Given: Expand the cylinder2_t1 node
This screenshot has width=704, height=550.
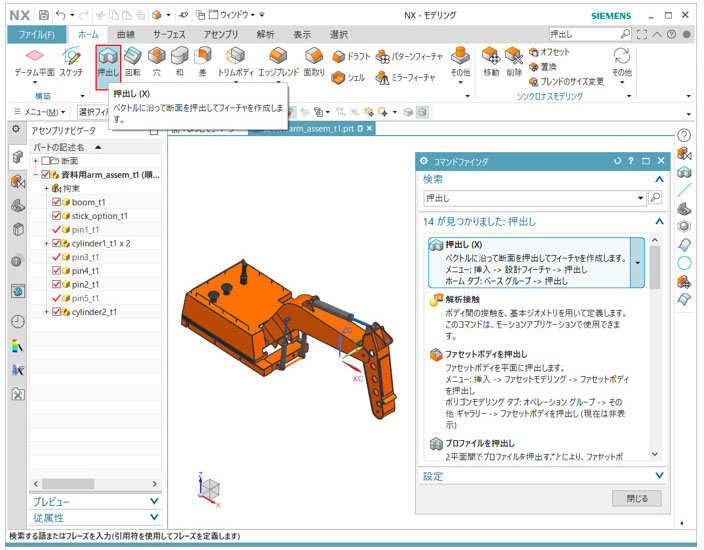Looking at the screenshot, I should pyautogui.click(x=46, y=312).
